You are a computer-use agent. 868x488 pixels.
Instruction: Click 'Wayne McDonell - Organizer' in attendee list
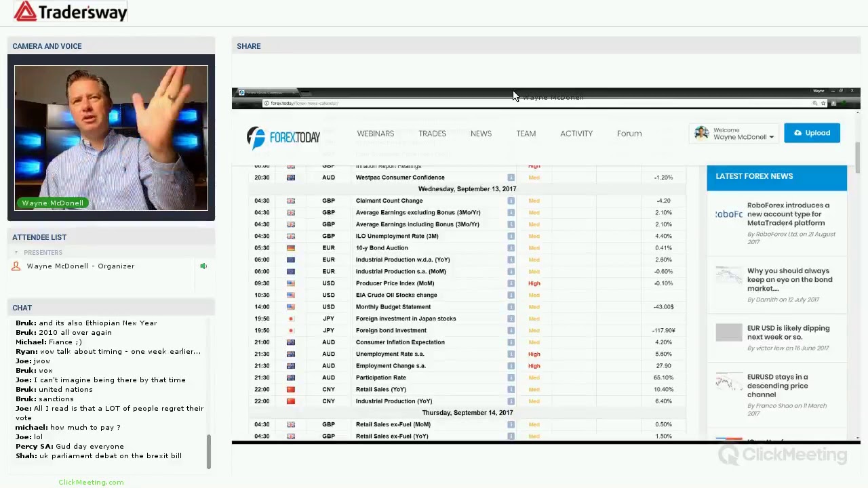tap(81, 266)
